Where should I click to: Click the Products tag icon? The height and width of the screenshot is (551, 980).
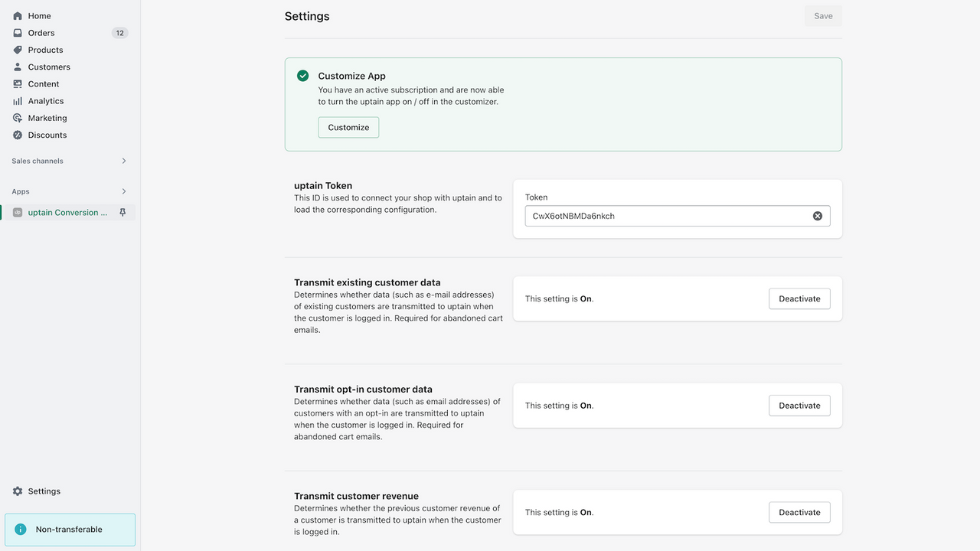[18, 50]
